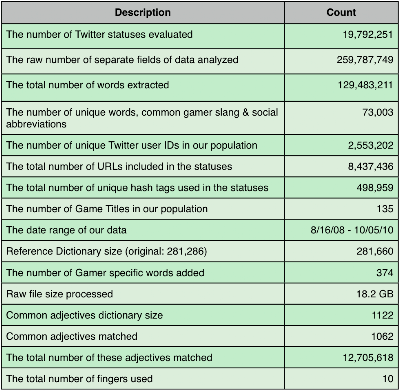The width and height of the screenshot is (400, 391).
Task: Select the Twitter statuses evaluated row
Action: point(200,36)
